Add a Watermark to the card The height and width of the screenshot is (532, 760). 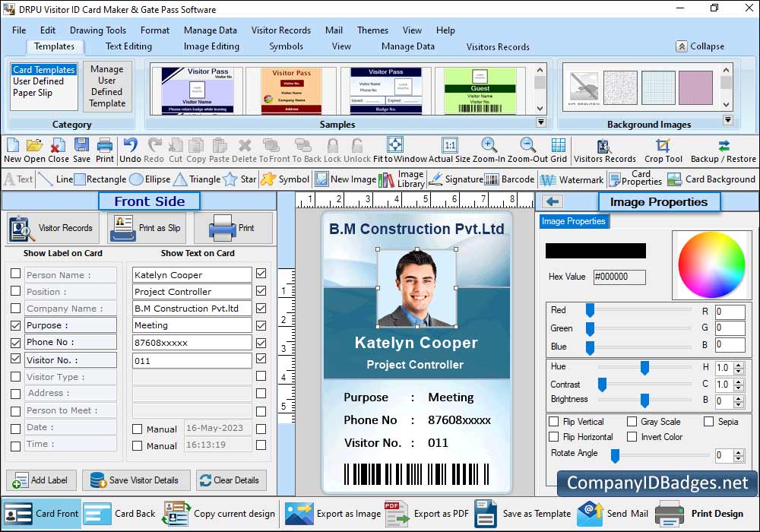click(572, 180)
